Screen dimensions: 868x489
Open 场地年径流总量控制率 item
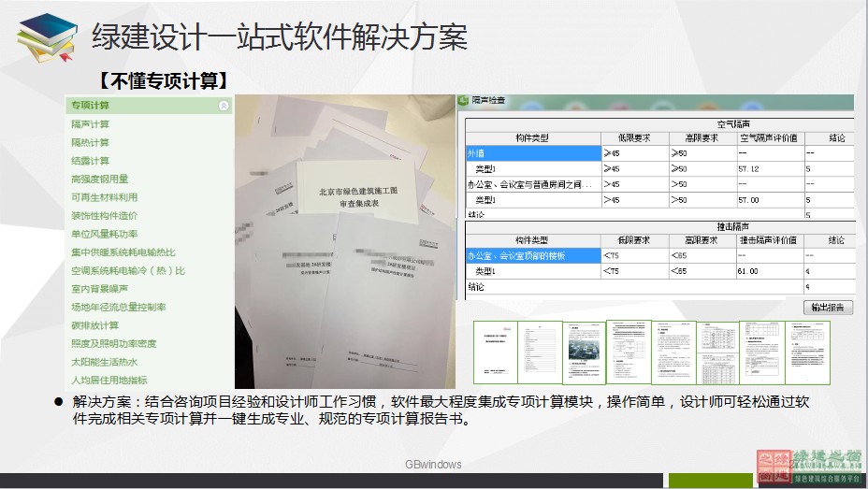pyautogui.click(x=119, y=307)
